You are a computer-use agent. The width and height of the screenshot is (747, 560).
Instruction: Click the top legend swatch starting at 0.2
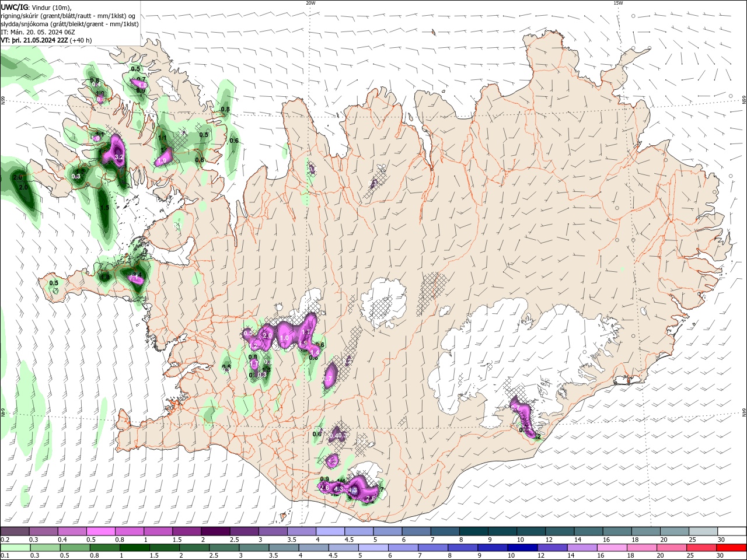[x=15, y=531]
